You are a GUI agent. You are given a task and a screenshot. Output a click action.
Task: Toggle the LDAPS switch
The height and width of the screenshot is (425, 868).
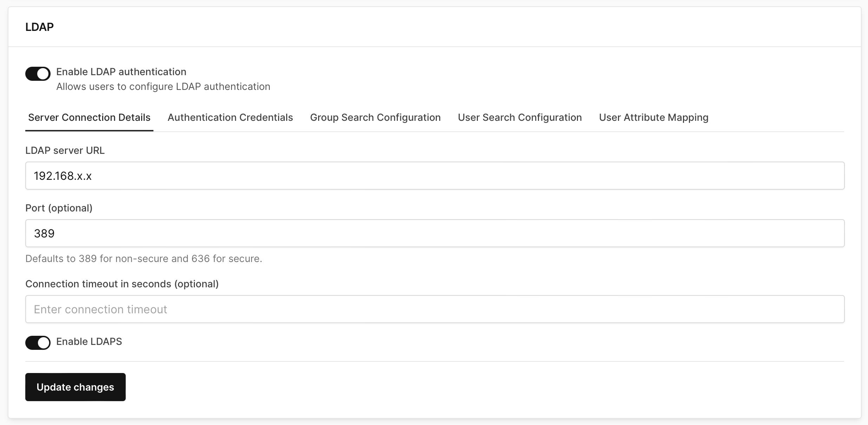tap(38, 342)
